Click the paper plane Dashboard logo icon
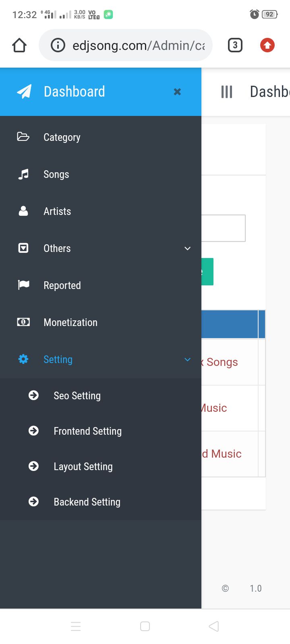290x644 pixels. pos(24,92)
